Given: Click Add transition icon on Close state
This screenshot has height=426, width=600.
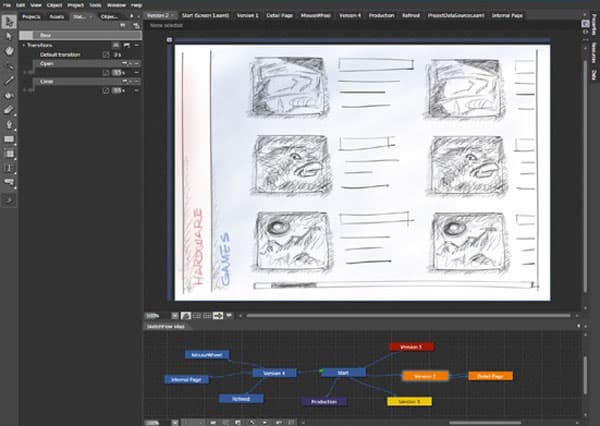Looking at the screenshot, I should click(x=124, y=81).
